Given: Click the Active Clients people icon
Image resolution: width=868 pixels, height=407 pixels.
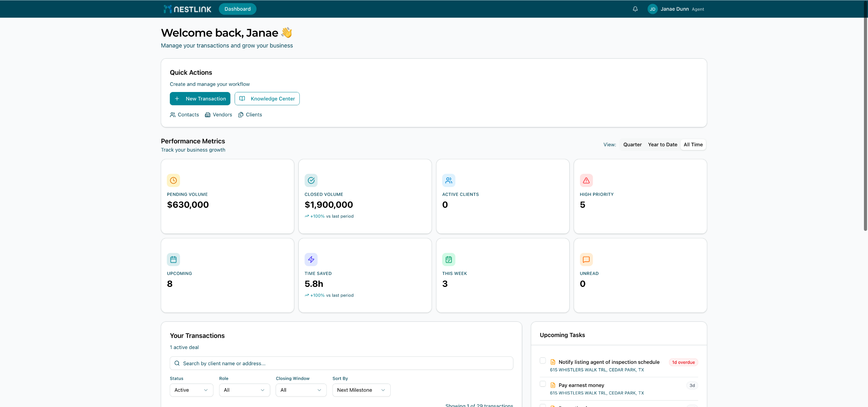Looking at the screenshot, I should (x=449, y=181).
